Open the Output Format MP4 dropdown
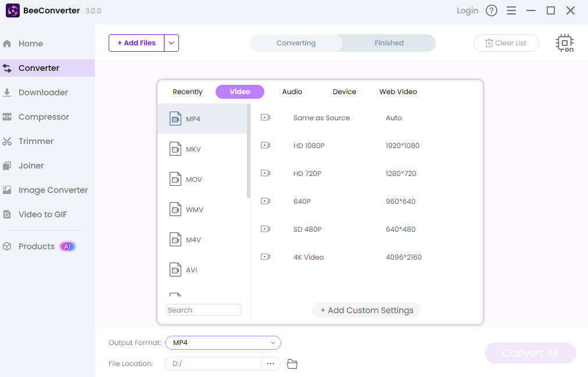 [x=223, y=343]
